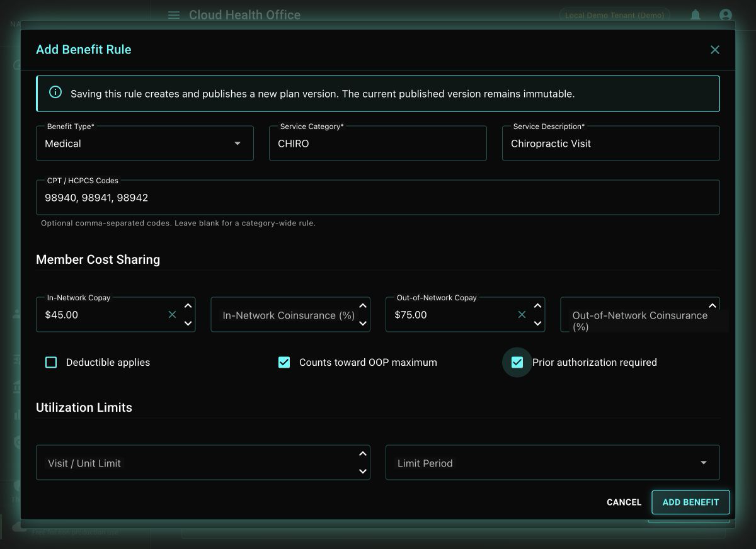Click the Cloud Health Office title

coord(244,14)
